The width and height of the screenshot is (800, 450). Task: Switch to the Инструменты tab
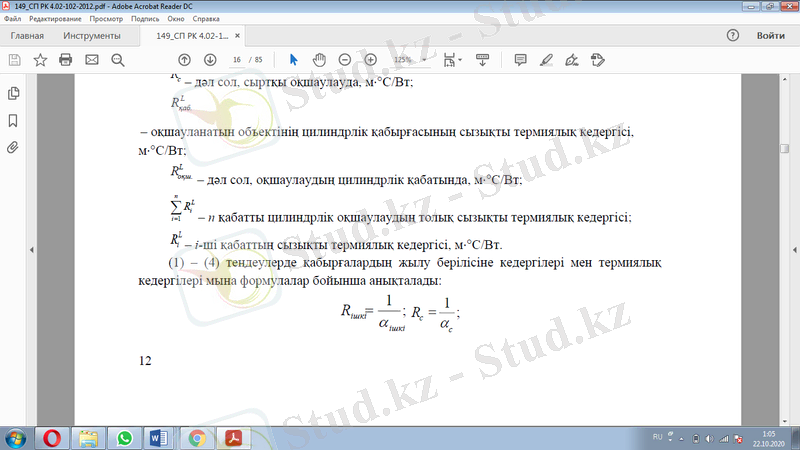click(x=91, y=35)
